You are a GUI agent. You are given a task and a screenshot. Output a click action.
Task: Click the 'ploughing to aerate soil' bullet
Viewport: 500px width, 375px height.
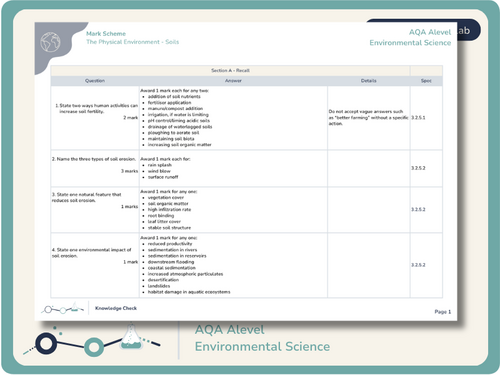174,133
